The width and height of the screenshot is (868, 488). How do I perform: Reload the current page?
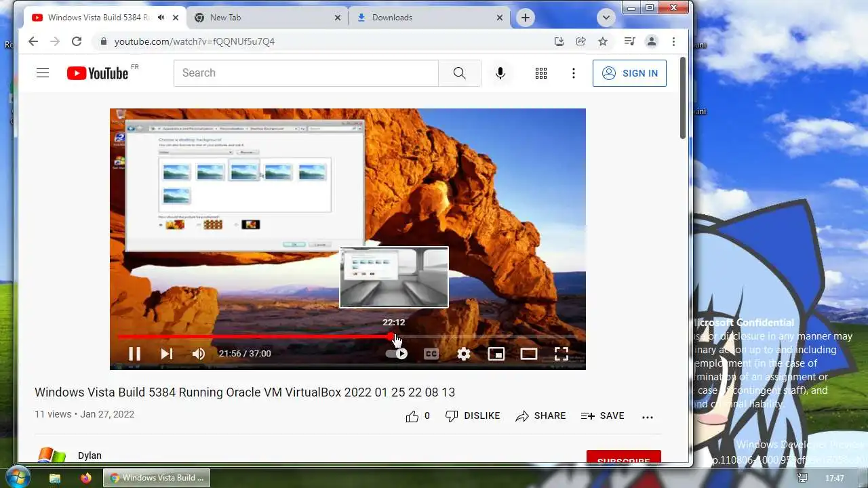coord(77,41)
